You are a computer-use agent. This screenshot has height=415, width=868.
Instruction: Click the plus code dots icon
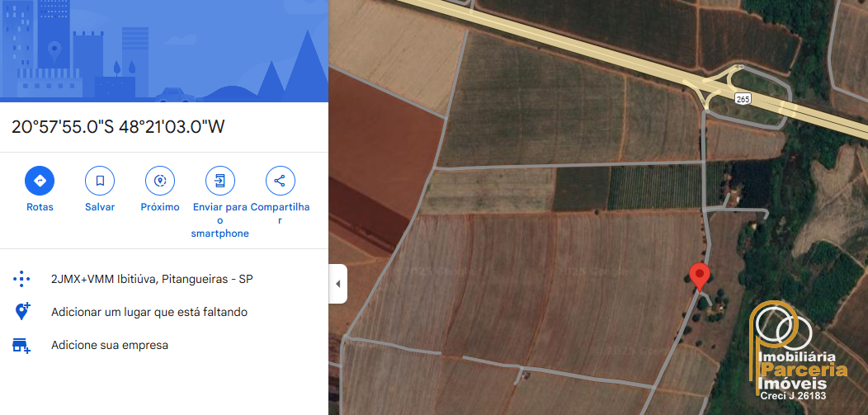(x=21, y=279)
